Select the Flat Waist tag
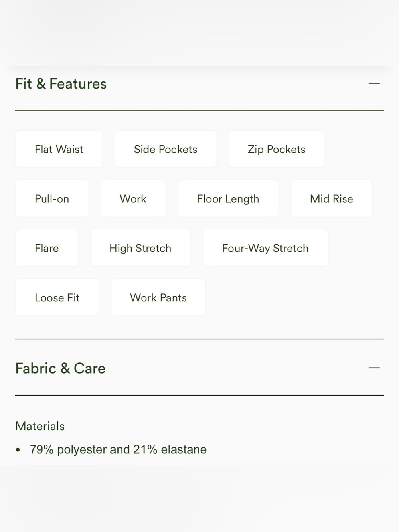This screenshot has width=399, height=532. [x=59, y=149]
